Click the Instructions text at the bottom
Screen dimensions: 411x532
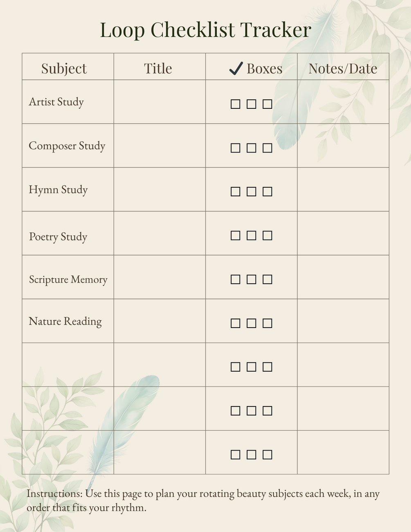tap(203, 501)
